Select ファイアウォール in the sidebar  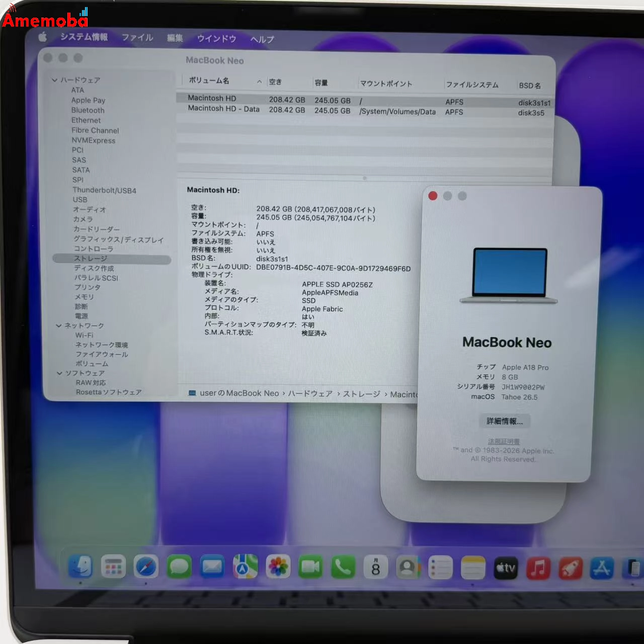click(x=102, y=354)
